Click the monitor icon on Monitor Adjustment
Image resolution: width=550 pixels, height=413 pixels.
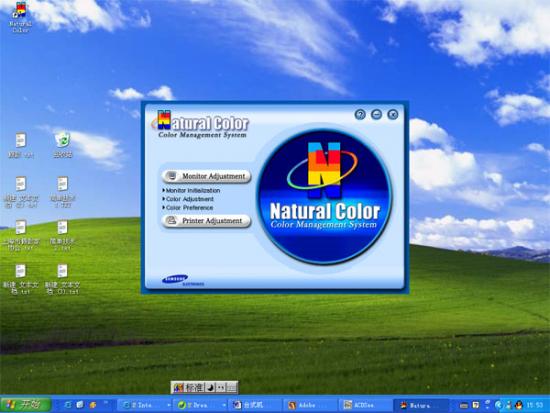tap(172, 176)
